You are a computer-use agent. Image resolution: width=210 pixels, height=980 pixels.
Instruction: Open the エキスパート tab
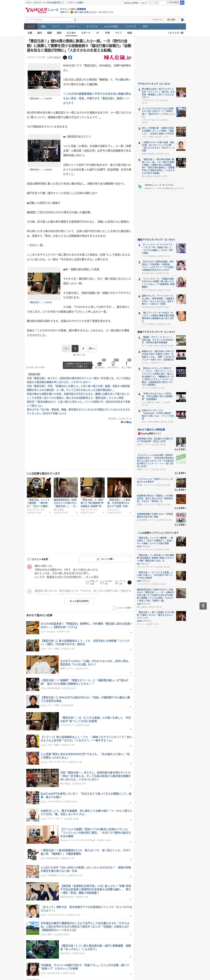(72, 26)
